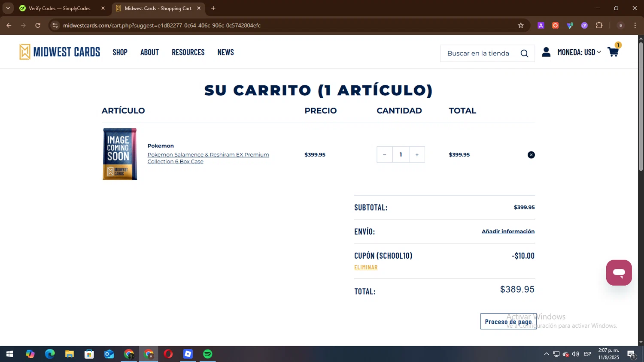This screenshot has height=362, width=644.
Task: Open Microsoft Store from taskbar
Action: coord(89,354)
